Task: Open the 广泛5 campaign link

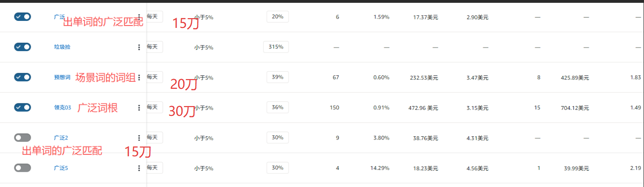Action: click(61, 168)
